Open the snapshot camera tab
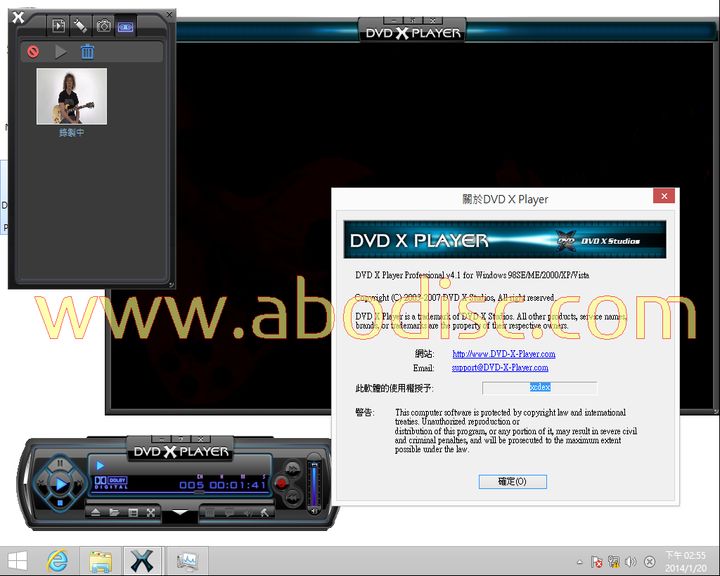This screenshot has height=576, width=720. [103, 26]
